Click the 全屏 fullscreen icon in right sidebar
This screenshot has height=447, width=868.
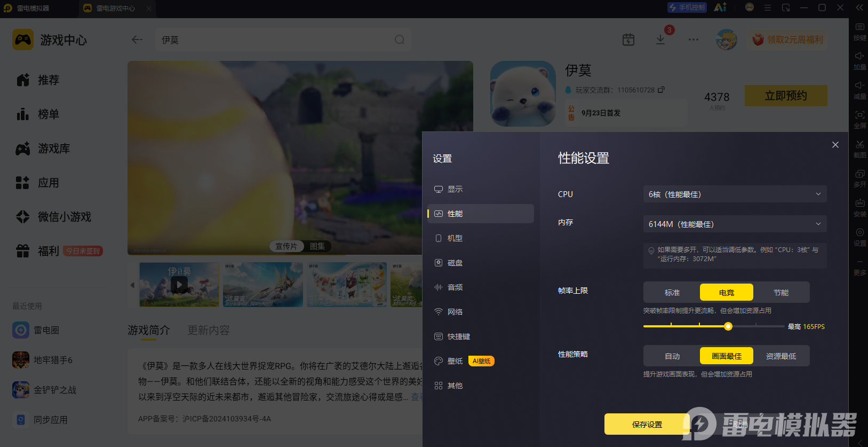(x=859, y=120)
